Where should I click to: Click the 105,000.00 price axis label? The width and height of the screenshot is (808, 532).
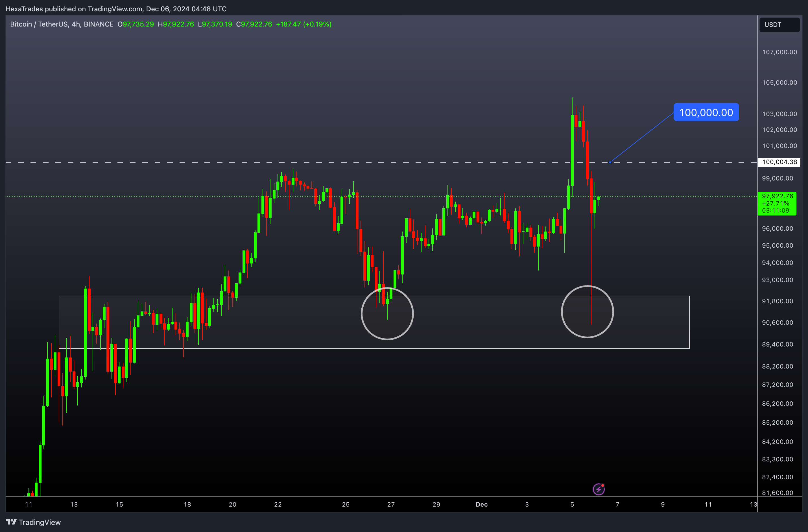point(779,82)
